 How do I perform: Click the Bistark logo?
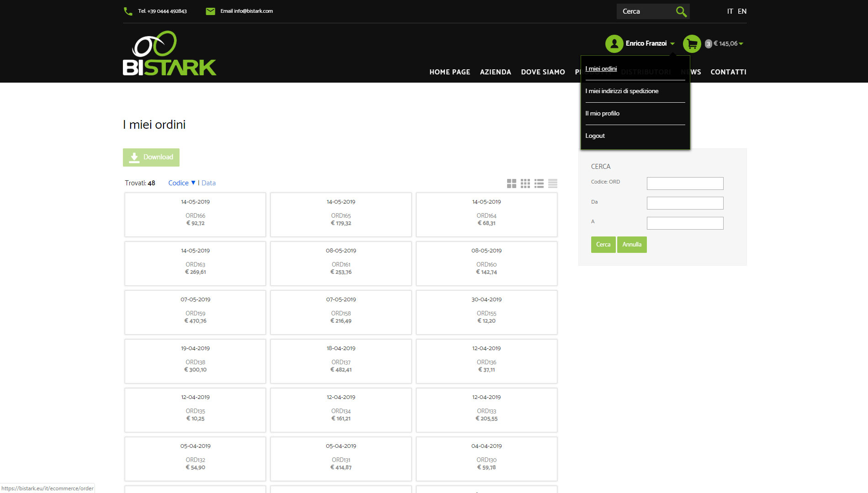(169, 53)
